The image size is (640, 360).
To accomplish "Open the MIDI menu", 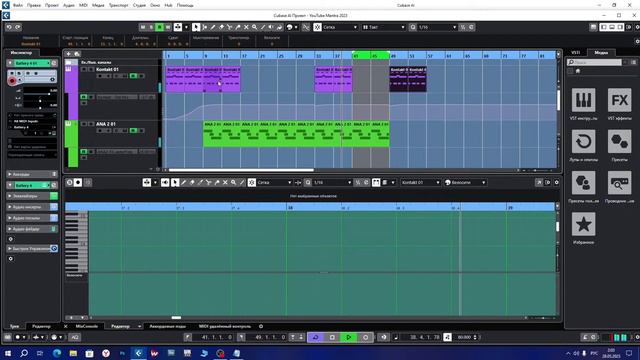I will (x=83, y=5).
